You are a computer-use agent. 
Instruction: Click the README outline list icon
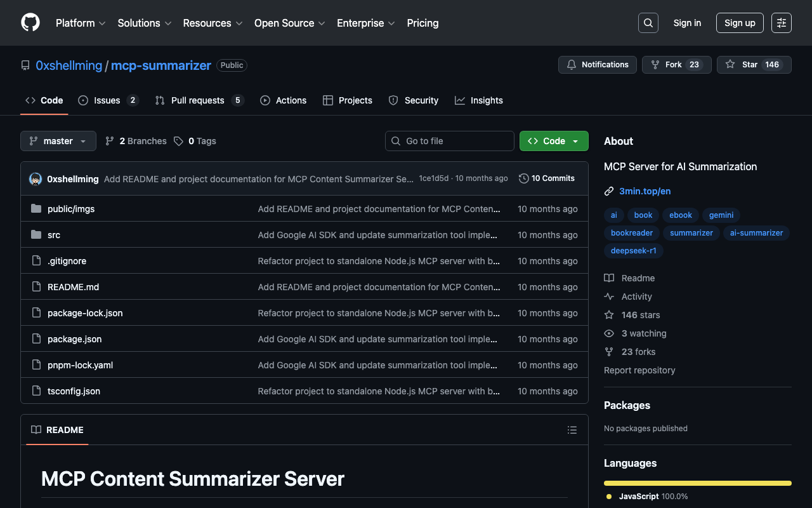[572, 430]
